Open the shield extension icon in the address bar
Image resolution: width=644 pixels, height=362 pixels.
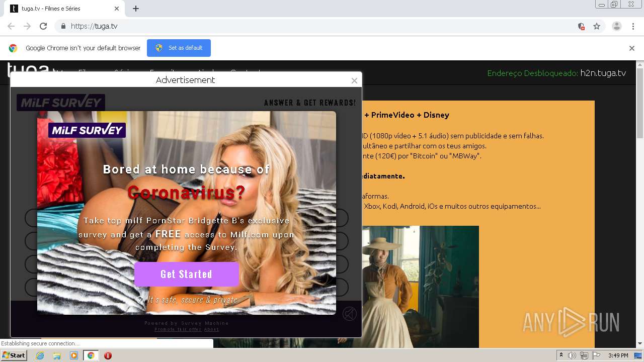point(581,26)
